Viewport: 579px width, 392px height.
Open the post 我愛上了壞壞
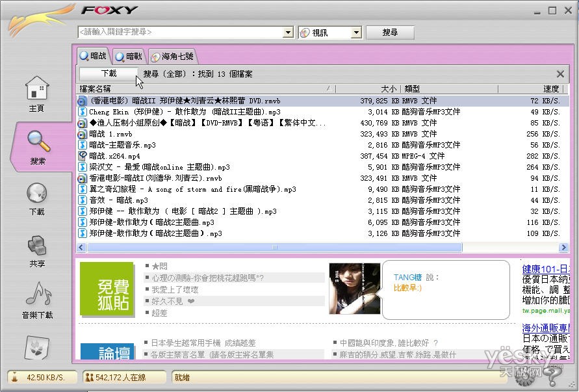[175, 290]
